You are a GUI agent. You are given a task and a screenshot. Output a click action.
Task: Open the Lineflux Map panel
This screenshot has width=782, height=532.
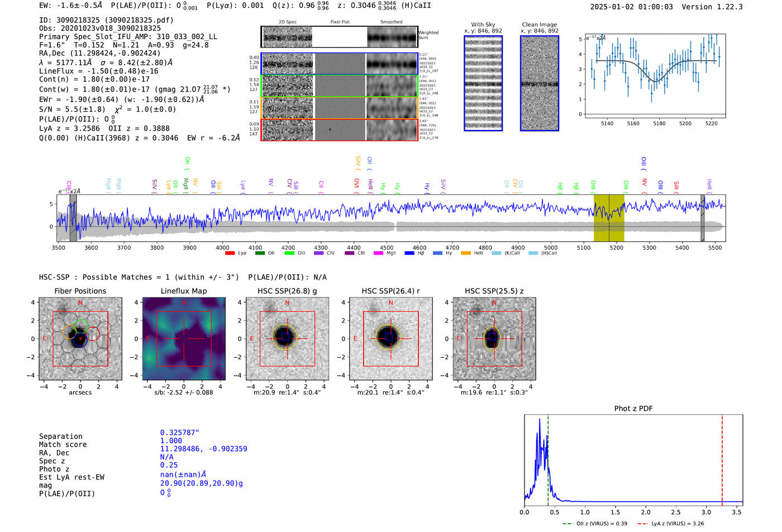tap(184, 338)
